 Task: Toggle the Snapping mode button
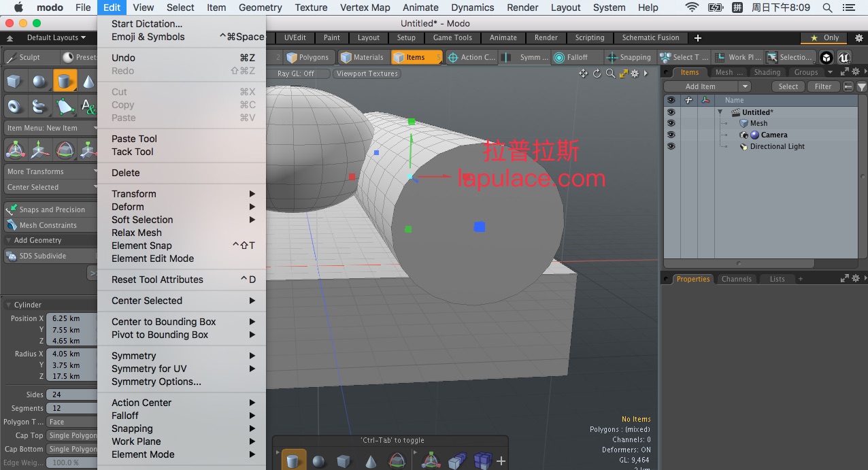point(629,57)
